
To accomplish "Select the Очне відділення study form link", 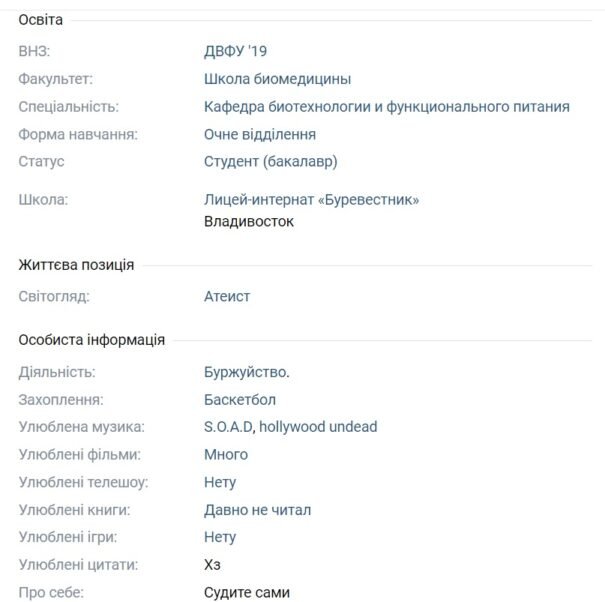I will (x=260, y=134).
